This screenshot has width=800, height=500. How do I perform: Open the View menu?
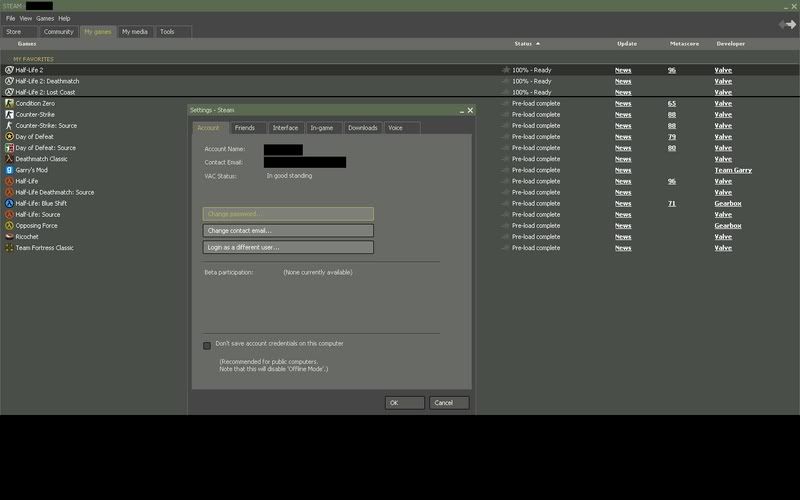pyautogui.click(x=26, y=18)
